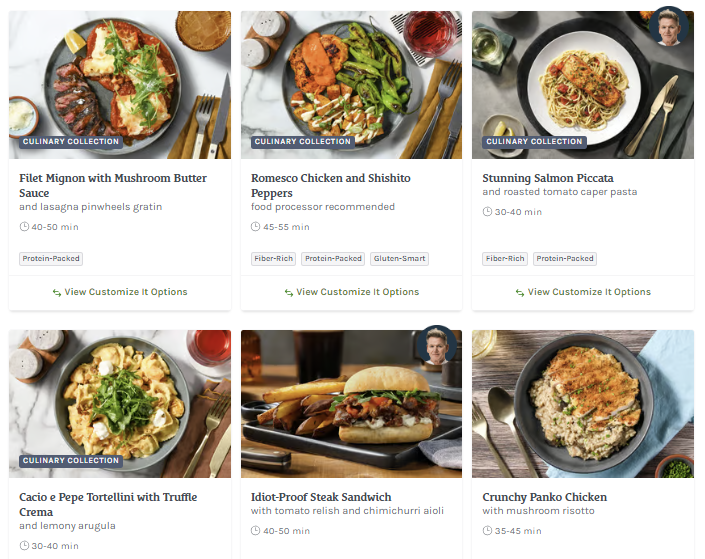Viewport: 705px width, 559px height.
Task: Click clock icon beside 40-50 min on Filet Mignon
Action: pos(24,227)
